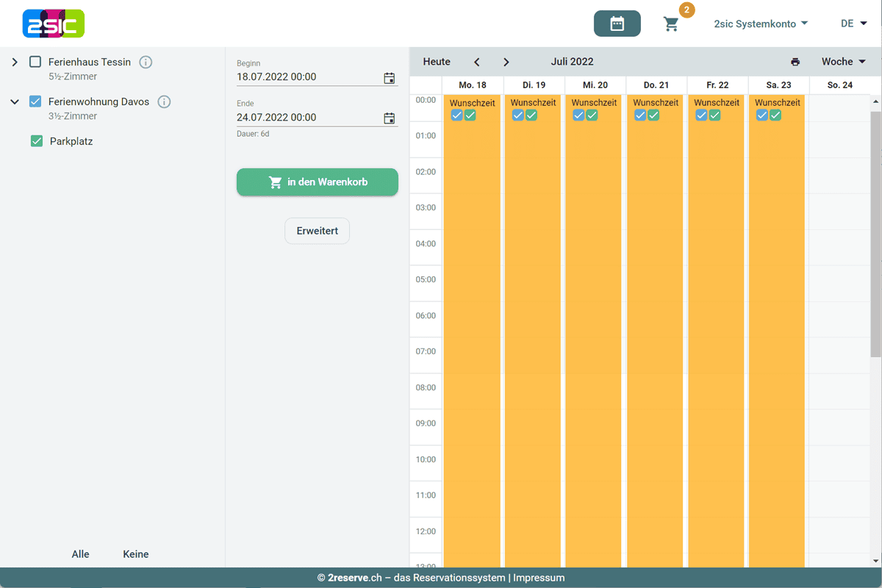
Task: Open the shopping cart icon
Action: coord(671,24)
